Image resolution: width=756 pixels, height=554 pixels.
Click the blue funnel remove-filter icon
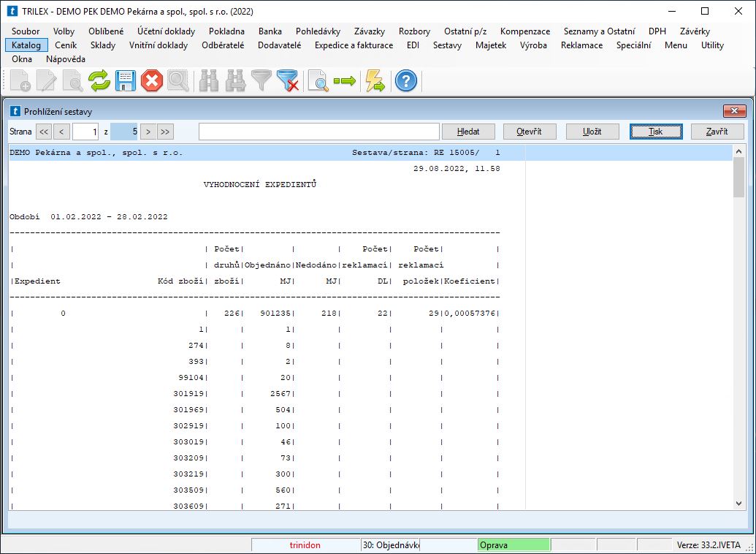tap(288, 80)
